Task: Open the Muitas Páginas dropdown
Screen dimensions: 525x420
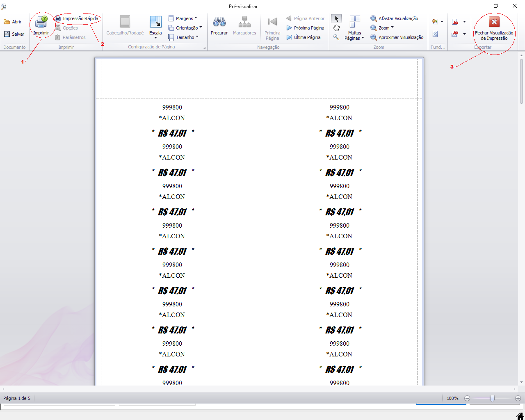Action: pyautogui.click(x=354, y=28)
